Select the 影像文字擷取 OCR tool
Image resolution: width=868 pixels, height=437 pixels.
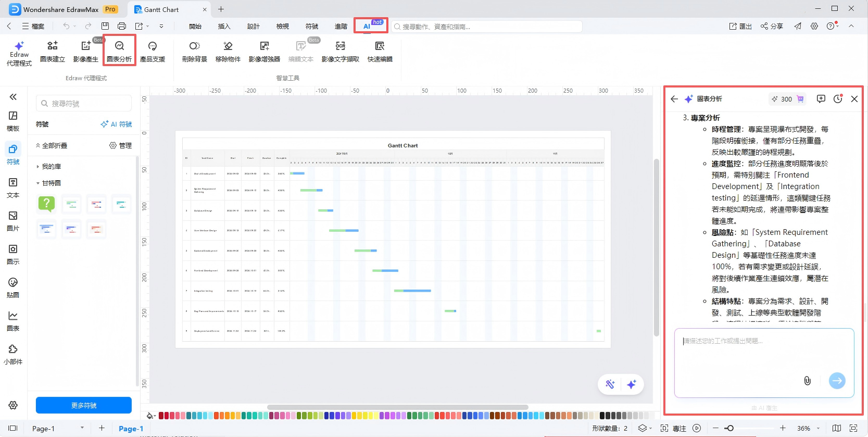coord(340,51)
